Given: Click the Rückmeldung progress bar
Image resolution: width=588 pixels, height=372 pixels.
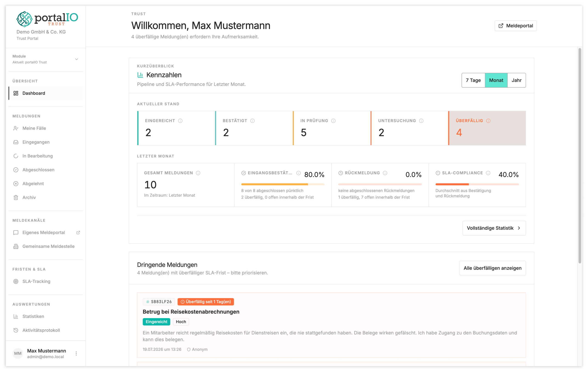Looking at the screenshot, I should coord(380,185).
